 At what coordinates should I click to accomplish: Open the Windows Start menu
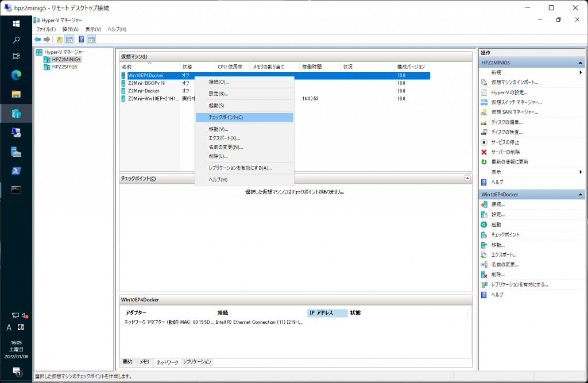pyautogui.click(x=16, y=24)
